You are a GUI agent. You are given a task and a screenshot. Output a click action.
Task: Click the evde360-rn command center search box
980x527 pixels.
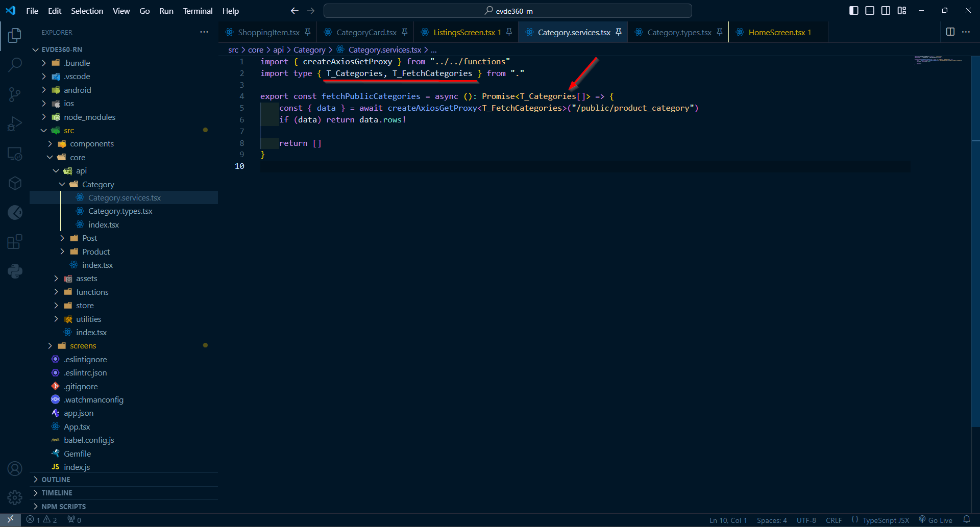click(508, 11)
